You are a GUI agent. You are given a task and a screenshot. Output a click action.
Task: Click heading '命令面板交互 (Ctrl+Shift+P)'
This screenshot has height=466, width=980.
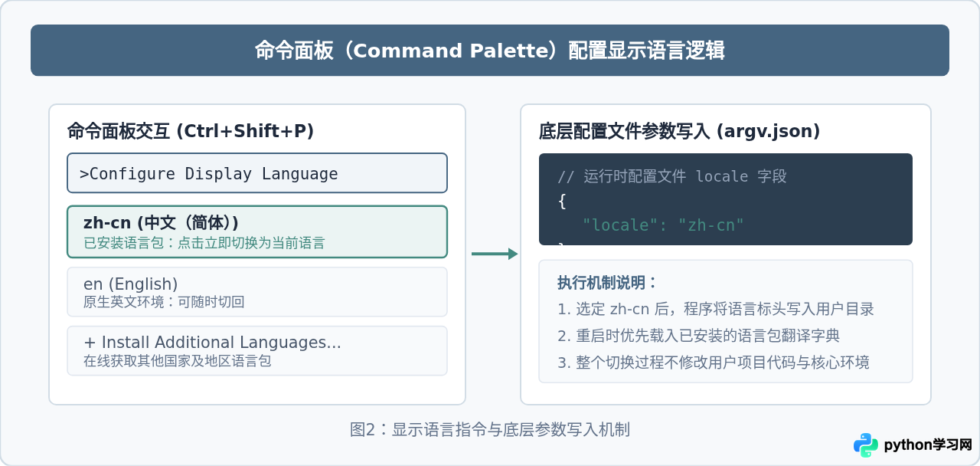[191, 131]
